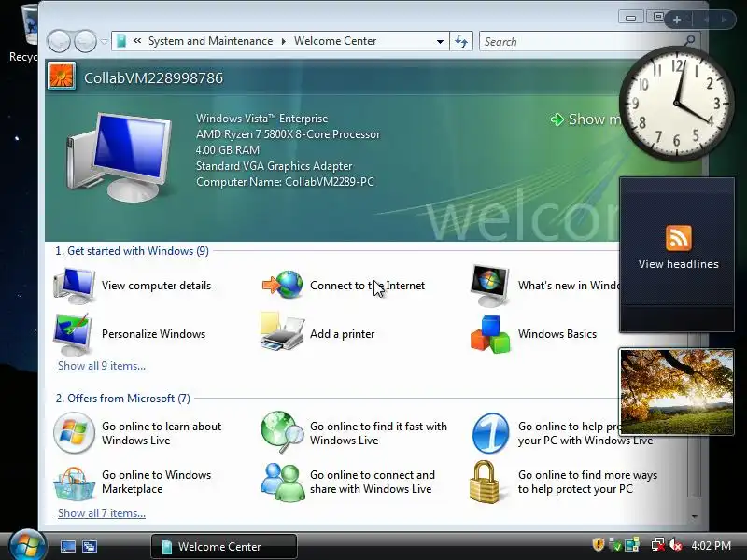Click Show all 7 items link
The image size is (747, 560).
tap(102, 513)
